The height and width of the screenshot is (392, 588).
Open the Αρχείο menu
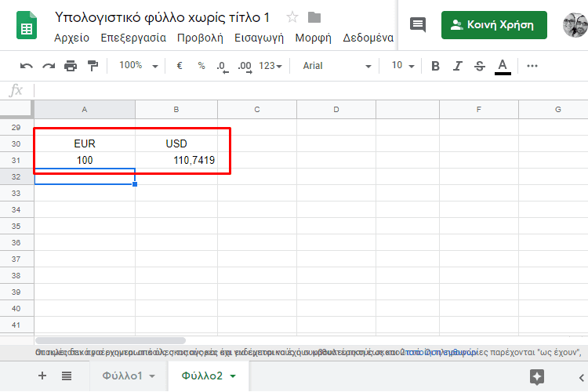coord(71,38)
